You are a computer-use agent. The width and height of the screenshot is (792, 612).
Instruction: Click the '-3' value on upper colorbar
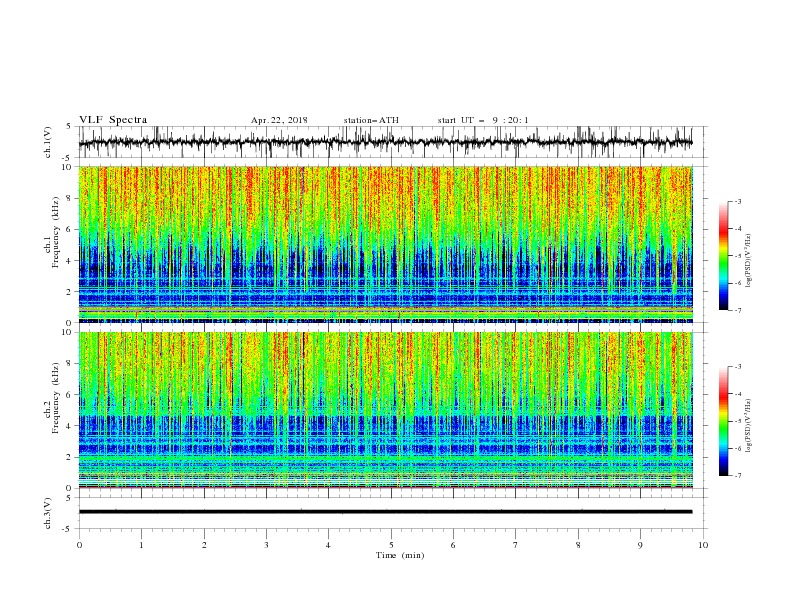tap(738, 201)
